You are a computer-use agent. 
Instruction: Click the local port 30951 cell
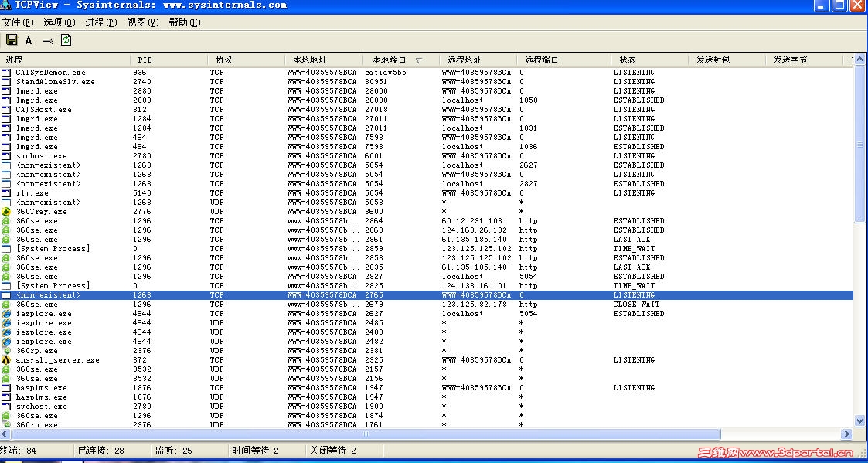(376, 82)
